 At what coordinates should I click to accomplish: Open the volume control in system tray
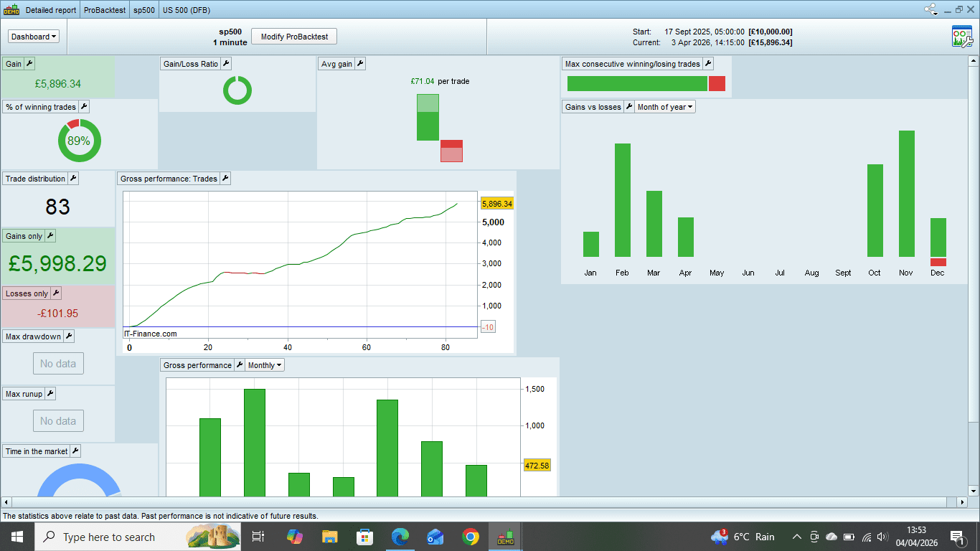[x=882, y=537]
